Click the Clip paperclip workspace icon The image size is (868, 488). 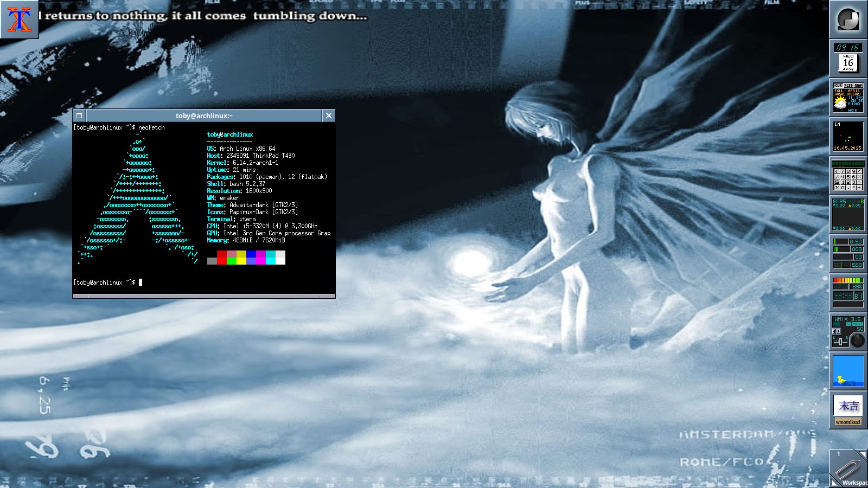point(848,468)
